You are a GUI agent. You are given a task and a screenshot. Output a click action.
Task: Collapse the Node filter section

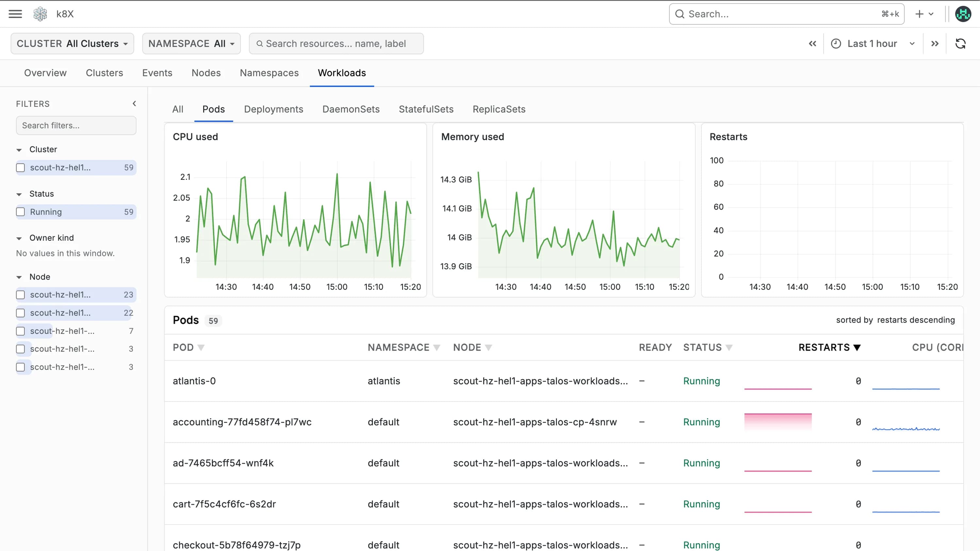19,277
